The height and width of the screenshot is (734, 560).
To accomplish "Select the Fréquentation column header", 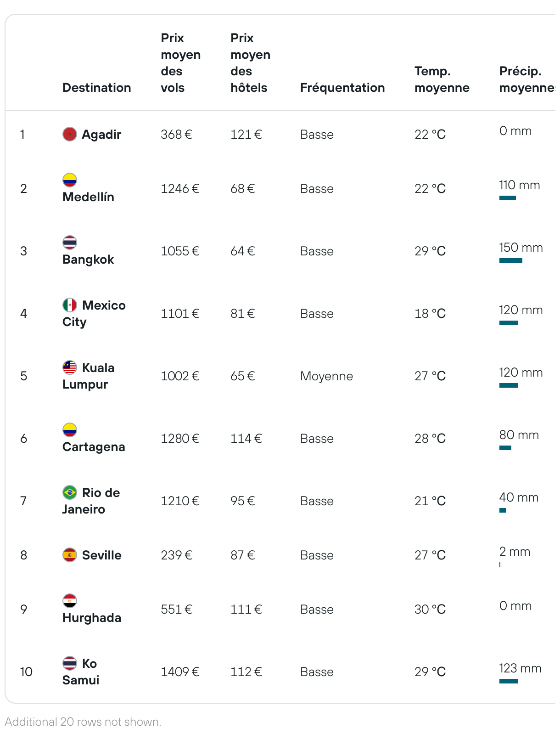I will (342, 87).
